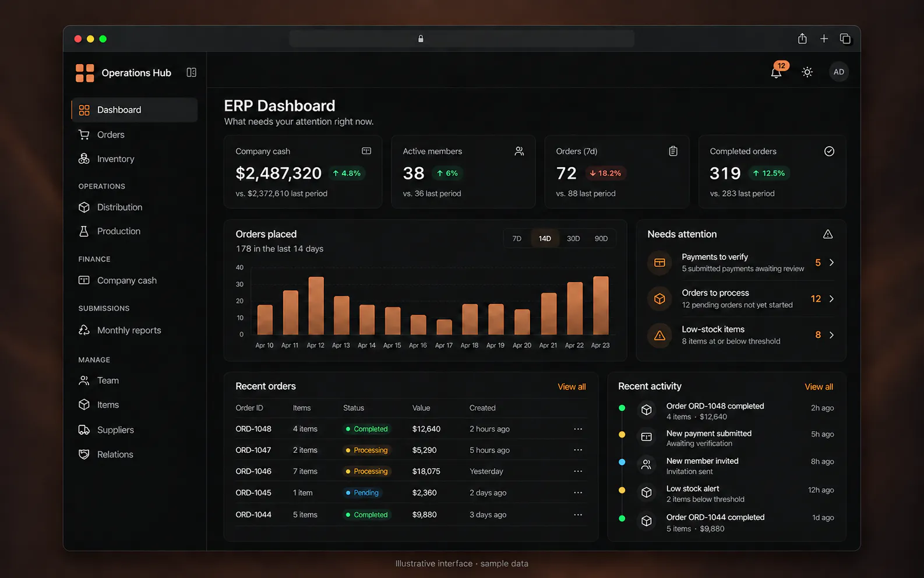Click the Completed orders checkmark icon

pyautogui.click(x=829, y=151)
